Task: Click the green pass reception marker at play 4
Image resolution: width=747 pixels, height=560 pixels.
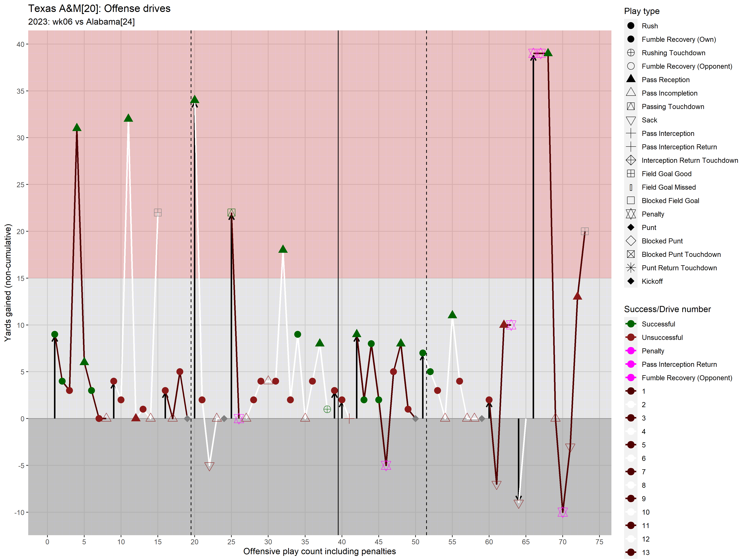Action: click(77, 128)
